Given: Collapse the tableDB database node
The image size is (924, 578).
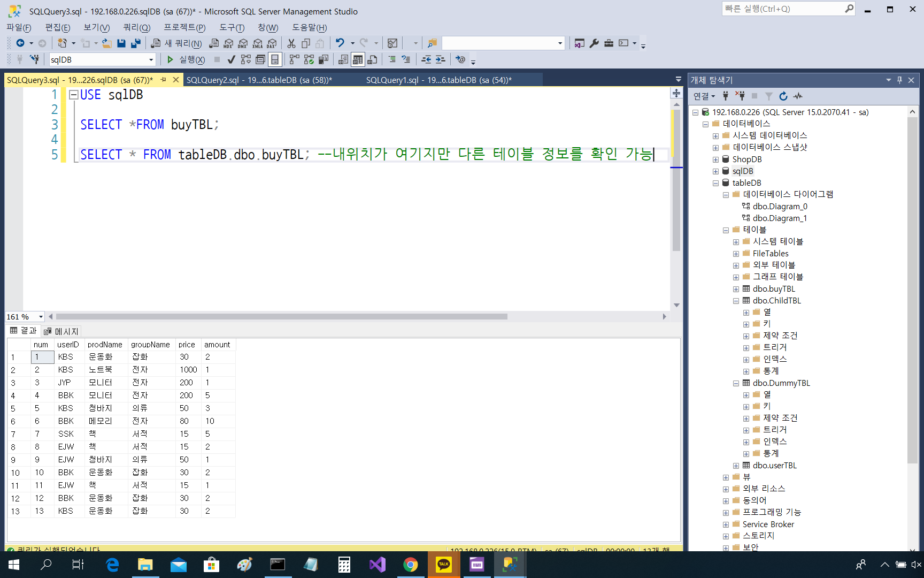Looking at the screenshot, I should point(715,183).
